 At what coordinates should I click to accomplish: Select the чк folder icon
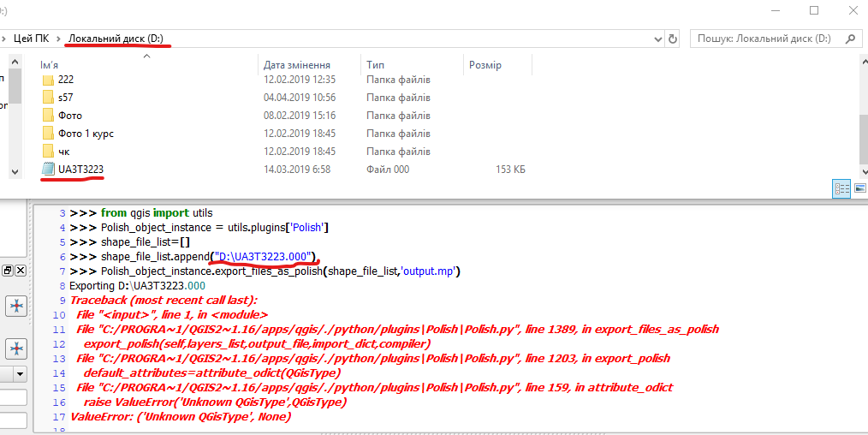pos(48,152)
